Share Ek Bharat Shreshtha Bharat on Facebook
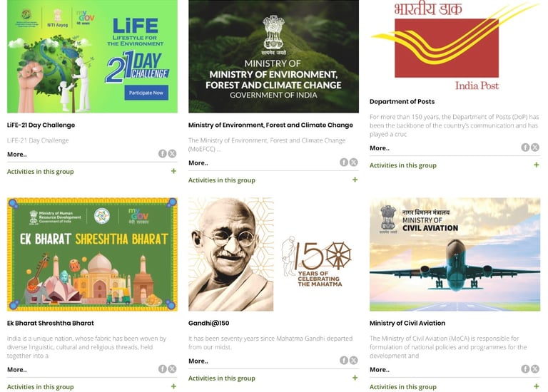Image resolution: width=548 pixels, height=392 pixels. click(162, 369)
